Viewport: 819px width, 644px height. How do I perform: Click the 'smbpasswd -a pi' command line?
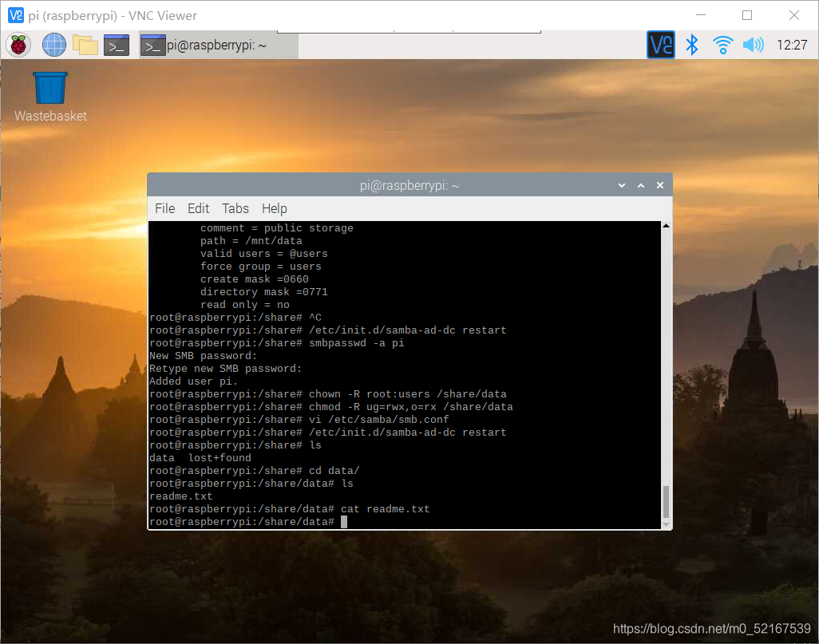point(277,343)
